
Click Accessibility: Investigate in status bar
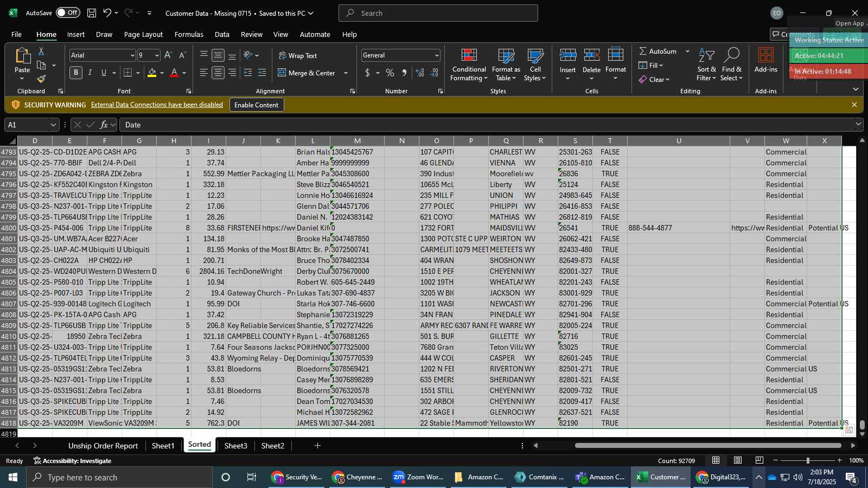(72, 461)
